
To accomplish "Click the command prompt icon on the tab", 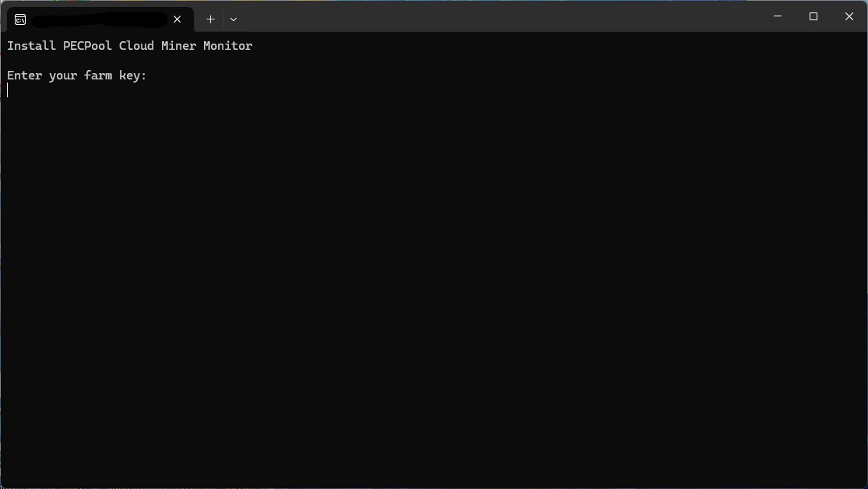I will 20,19.
